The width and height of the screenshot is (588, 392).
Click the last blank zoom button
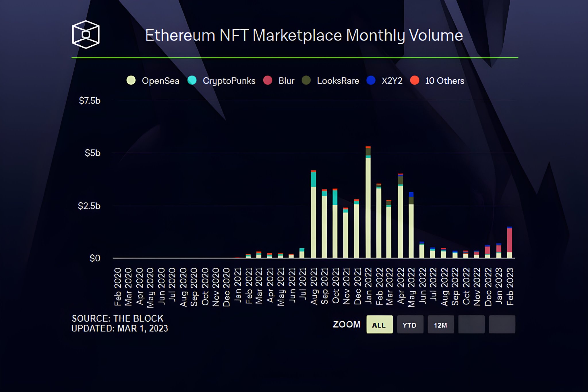(x=502, y=325)
